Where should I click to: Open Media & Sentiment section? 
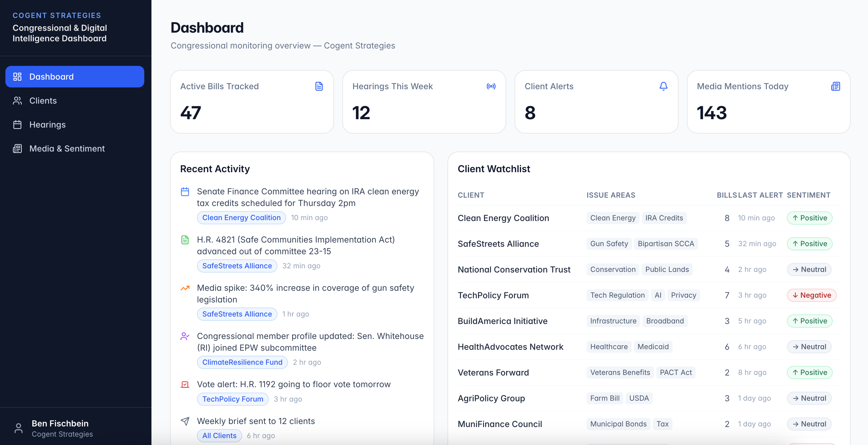pos(67,148)
